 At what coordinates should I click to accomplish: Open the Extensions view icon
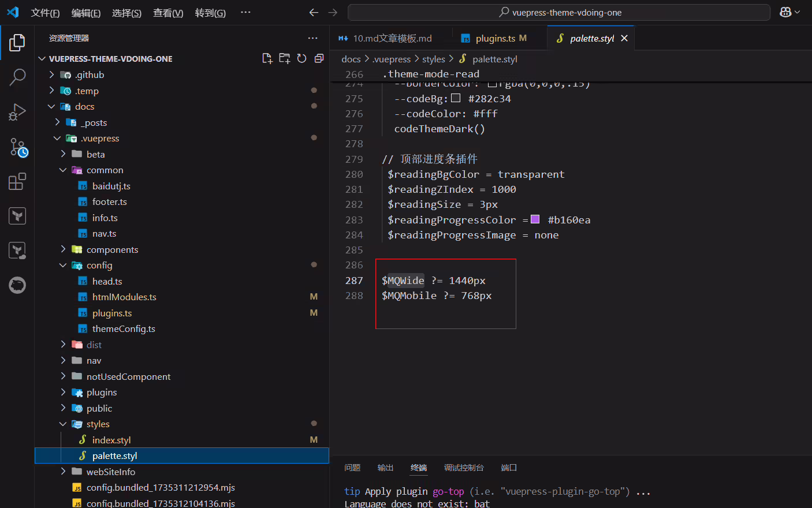[17, 181]
